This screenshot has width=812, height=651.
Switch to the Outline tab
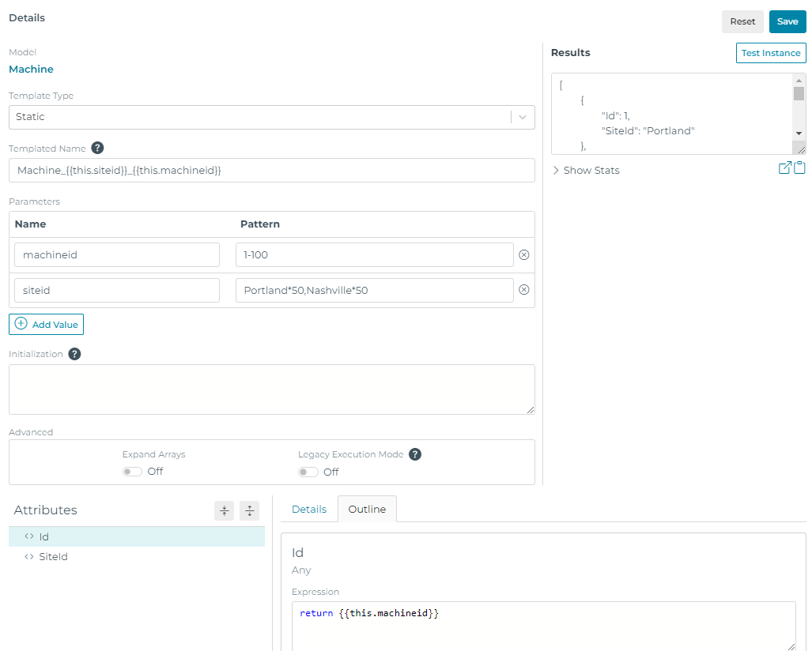(x=367, y=510)
